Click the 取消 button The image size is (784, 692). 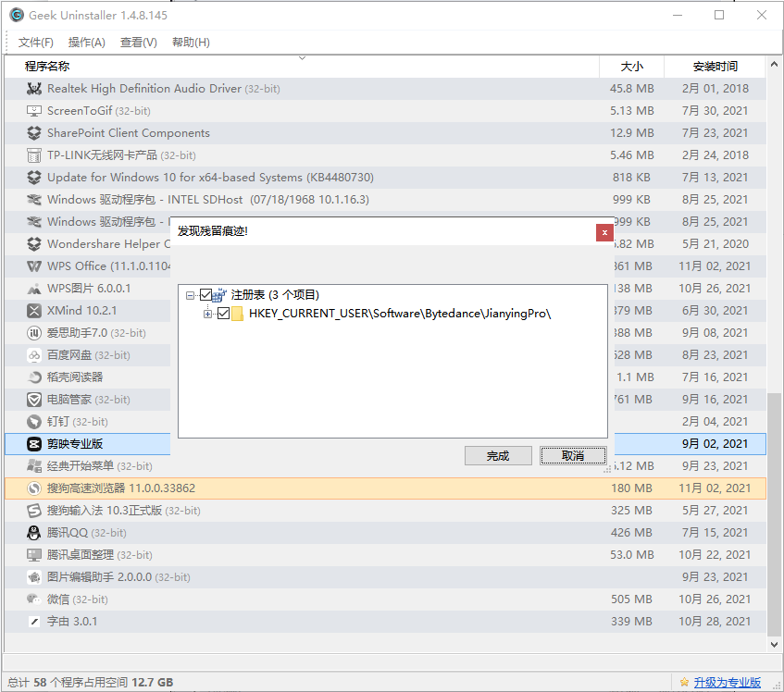[x=573, y=456]
